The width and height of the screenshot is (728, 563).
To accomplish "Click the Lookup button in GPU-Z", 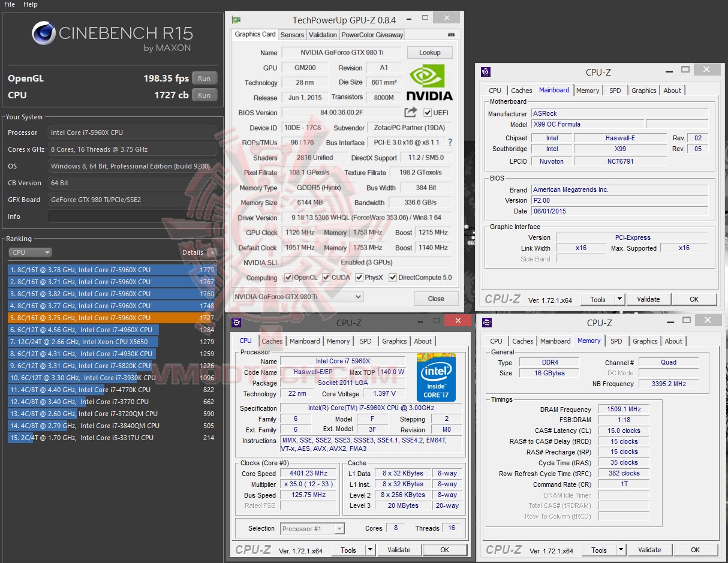I will [x=429, y=53].
